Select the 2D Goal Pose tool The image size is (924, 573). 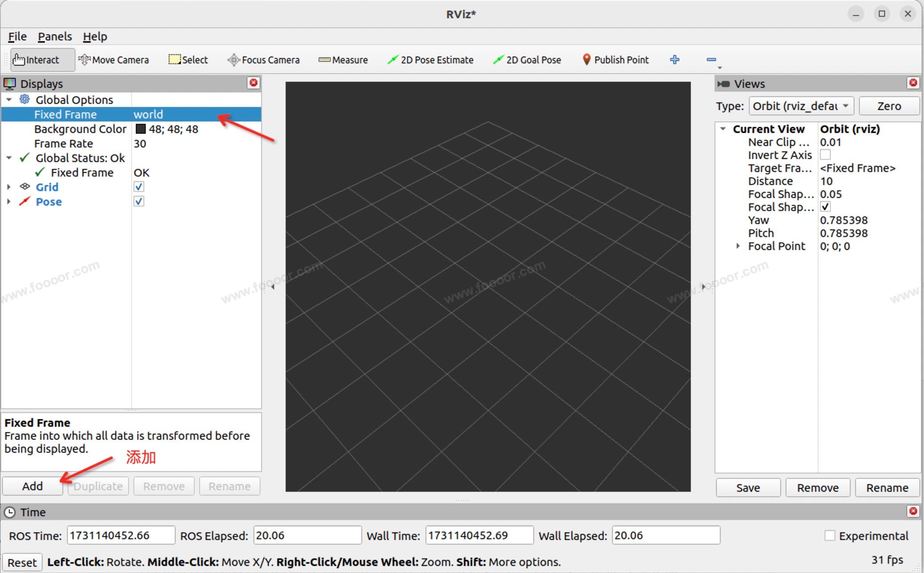527,60
